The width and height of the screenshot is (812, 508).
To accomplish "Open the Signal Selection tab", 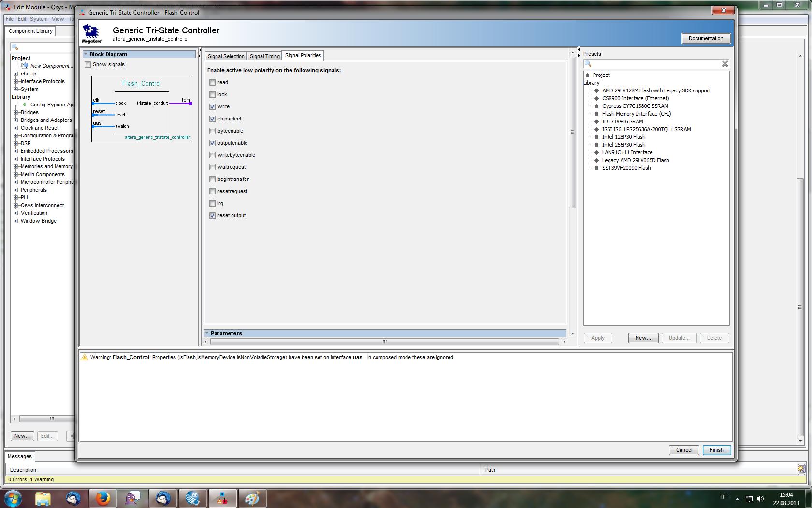I will [226, 56].
